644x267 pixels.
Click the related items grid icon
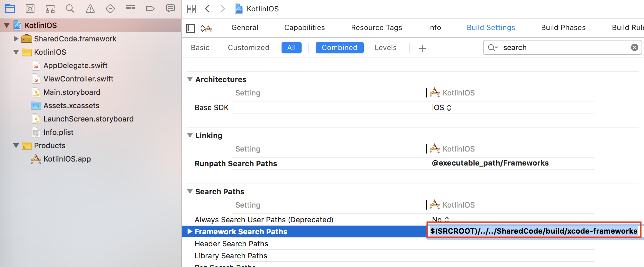coord(192,9)
